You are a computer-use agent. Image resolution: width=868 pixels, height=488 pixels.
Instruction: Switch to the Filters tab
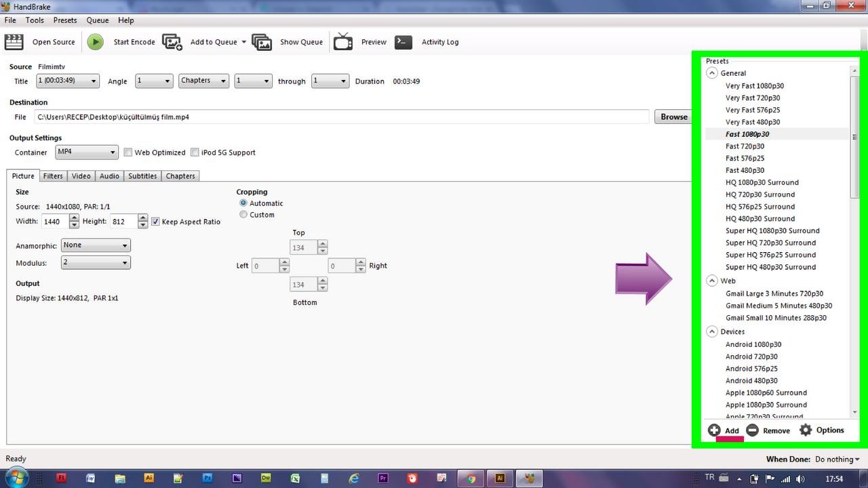(53, 176)
